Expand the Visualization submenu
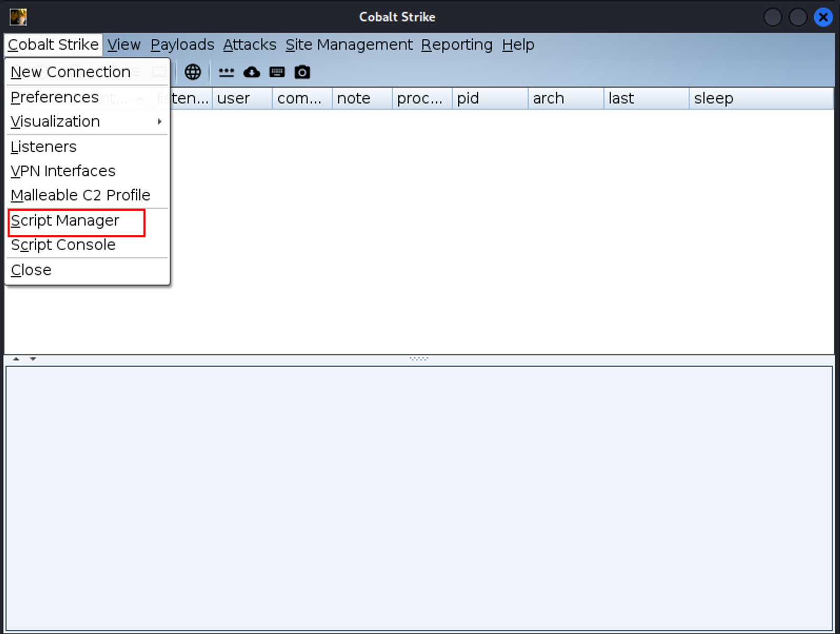Image resolution: width=840 pixels, height=634 pixels. [87, 121]
